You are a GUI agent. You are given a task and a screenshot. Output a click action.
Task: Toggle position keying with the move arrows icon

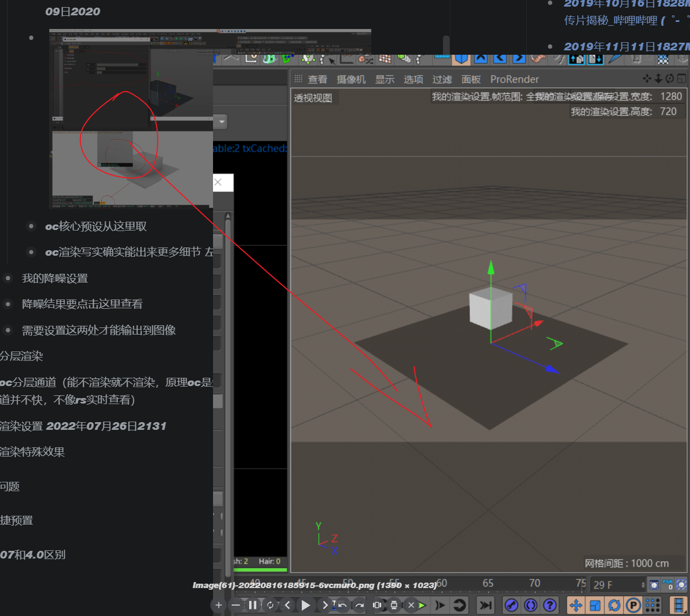point(576,605)
